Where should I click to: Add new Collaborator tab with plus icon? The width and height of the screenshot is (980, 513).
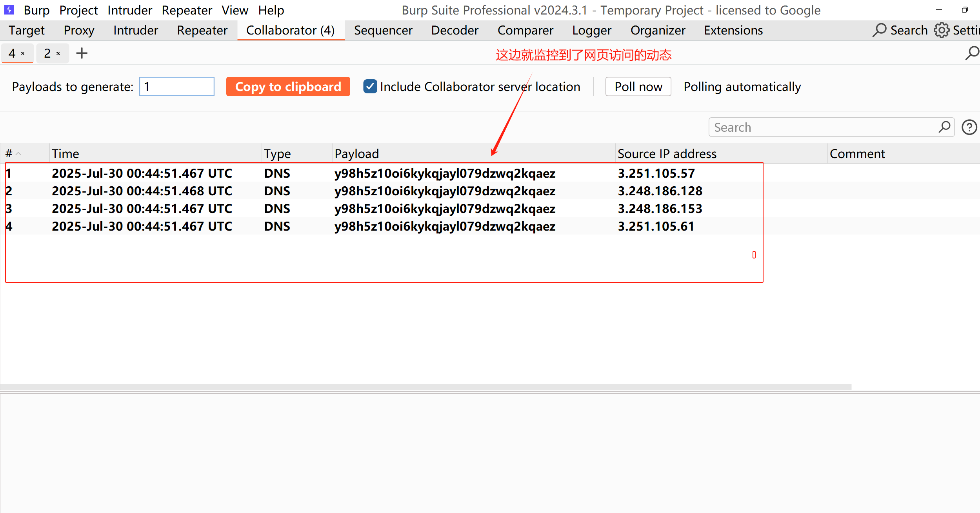[x=82, y=53]
